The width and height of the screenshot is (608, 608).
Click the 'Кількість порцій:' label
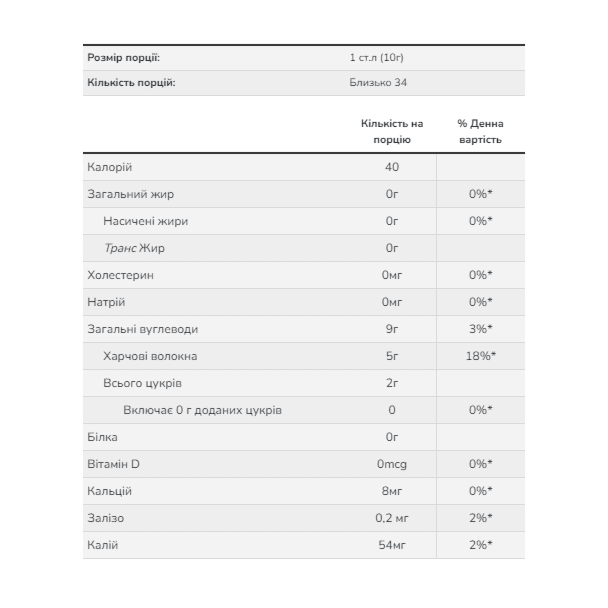coord(131,83)
